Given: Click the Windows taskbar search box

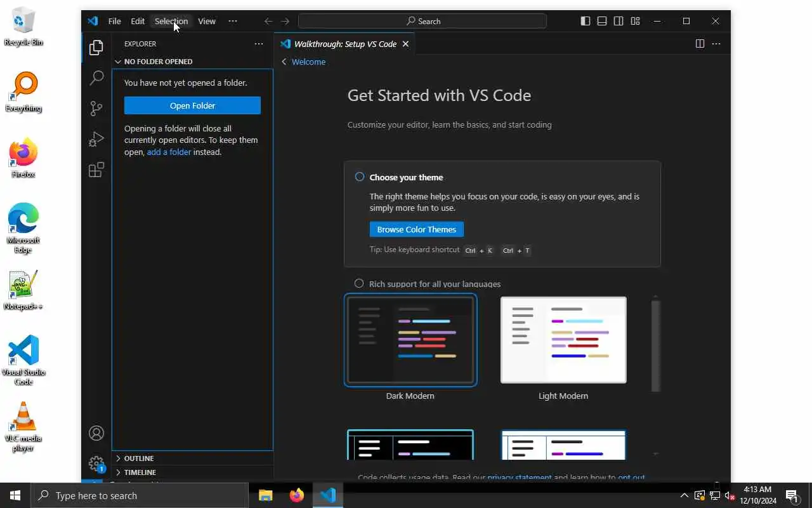Looking at the screenshot, I should 140,495.
